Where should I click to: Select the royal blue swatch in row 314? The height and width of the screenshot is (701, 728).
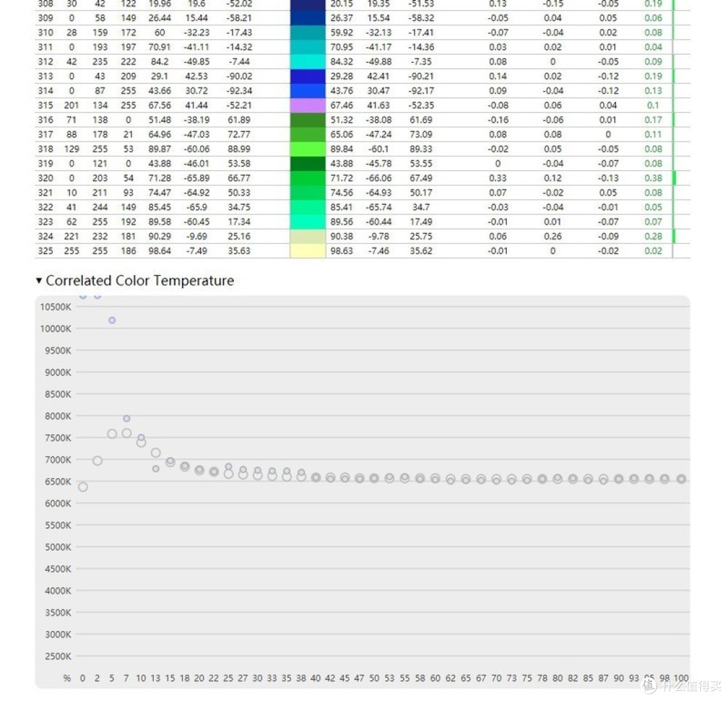coord(308,91)
